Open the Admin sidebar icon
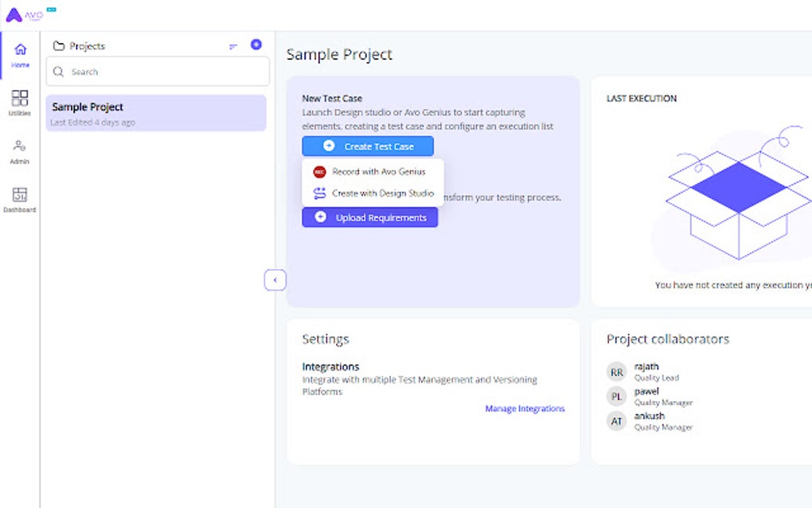The width and height of the screenshot is (812, 508). point(20,150)
